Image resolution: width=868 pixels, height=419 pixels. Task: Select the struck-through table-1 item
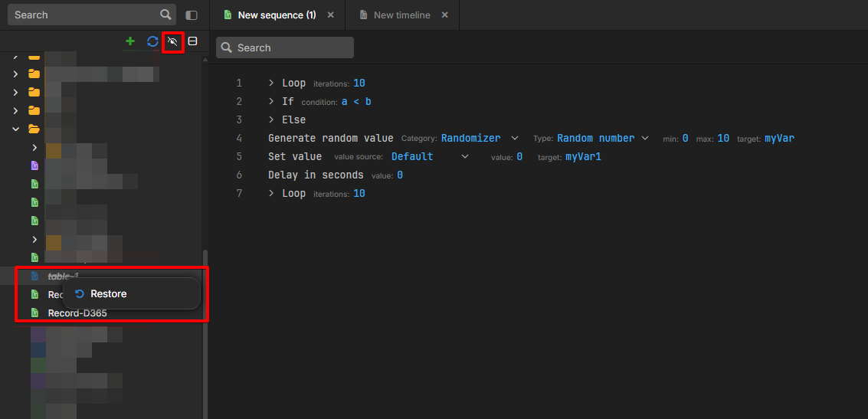[64, 276]
